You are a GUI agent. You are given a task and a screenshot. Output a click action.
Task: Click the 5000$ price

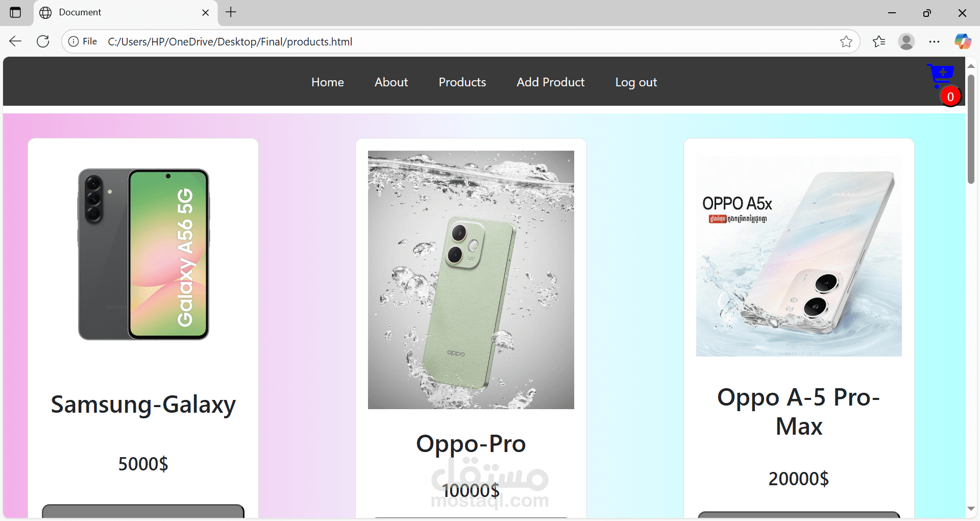tap(143, 464)
